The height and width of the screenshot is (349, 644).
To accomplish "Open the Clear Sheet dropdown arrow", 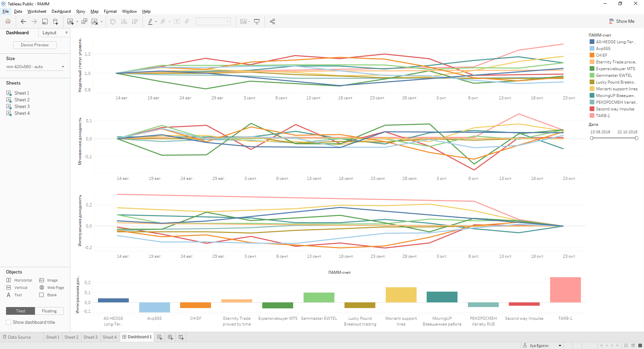I will (102, 22).
